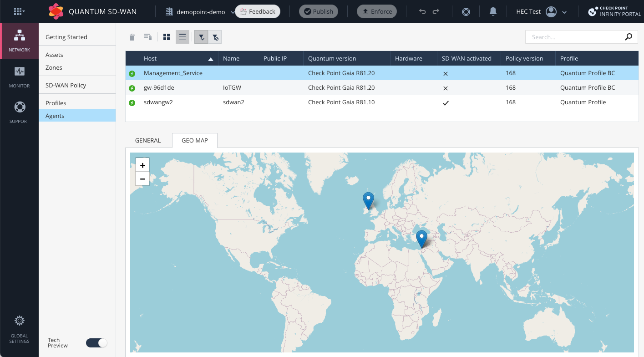Viewport: 644px width, 357px height.
Task: Click the search magnifier icon
Action: 629,37
